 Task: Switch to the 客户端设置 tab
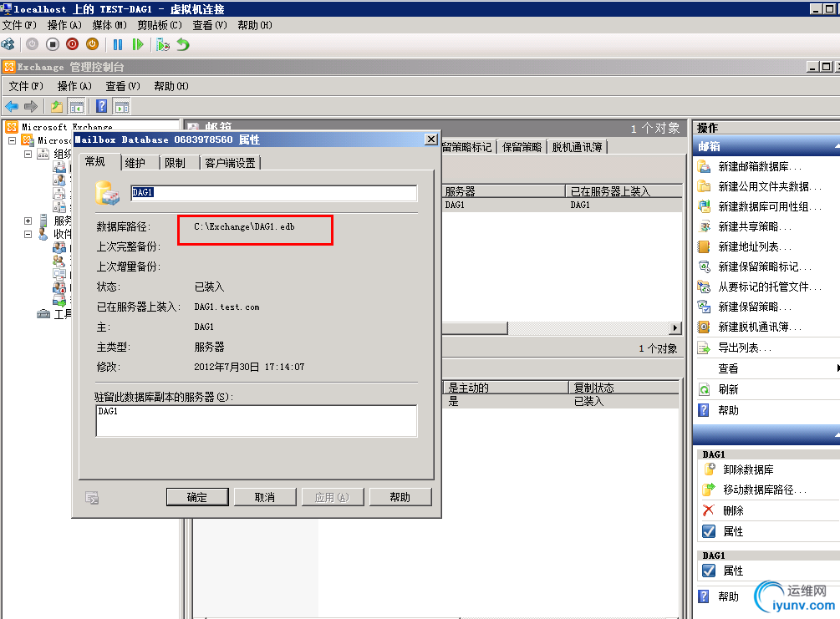(x=231, y=163)
